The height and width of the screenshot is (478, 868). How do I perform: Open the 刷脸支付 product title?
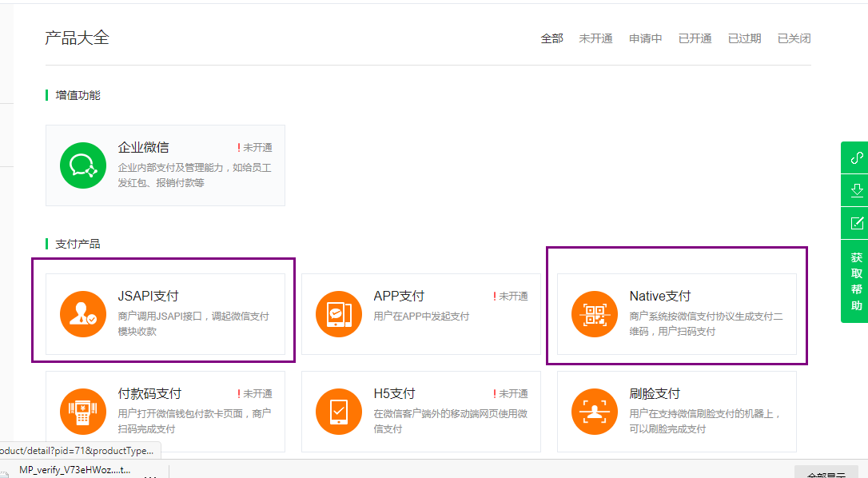pyautogui.click(x=655, y=393)
